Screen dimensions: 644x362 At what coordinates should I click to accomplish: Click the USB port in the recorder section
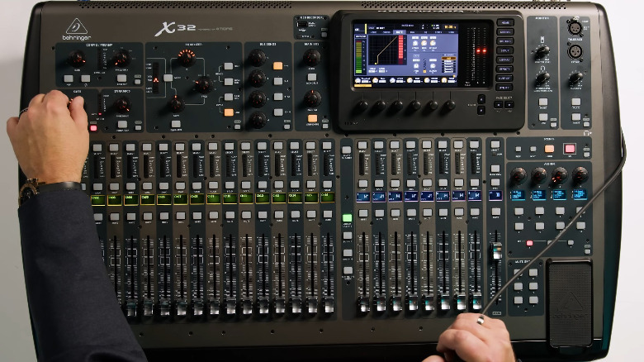click(x=302, y=25)
